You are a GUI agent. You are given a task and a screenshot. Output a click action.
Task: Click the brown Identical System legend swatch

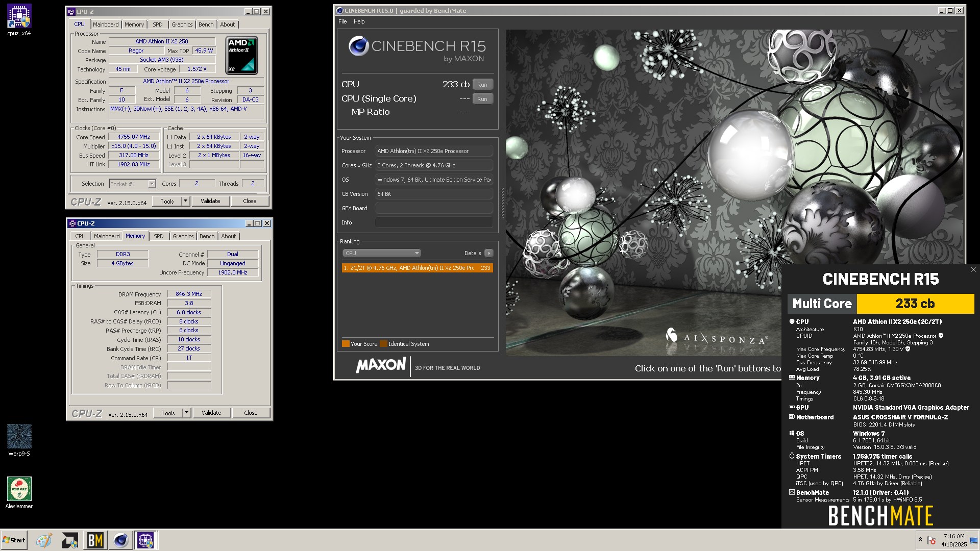coord(383,344)
